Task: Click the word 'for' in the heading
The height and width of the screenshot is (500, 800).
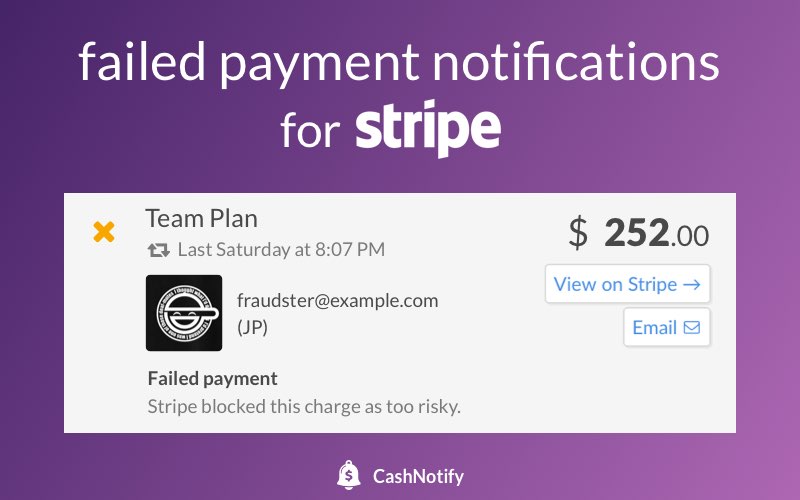Action: 310,130
